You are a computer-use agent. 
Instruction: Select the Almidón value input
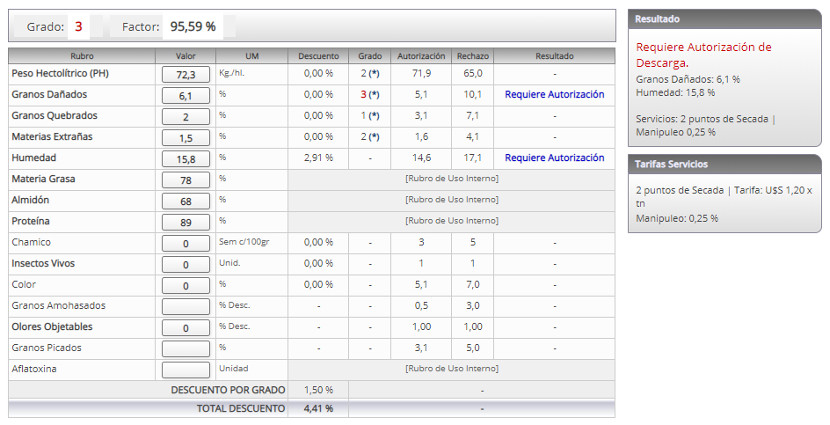point(185,200)
